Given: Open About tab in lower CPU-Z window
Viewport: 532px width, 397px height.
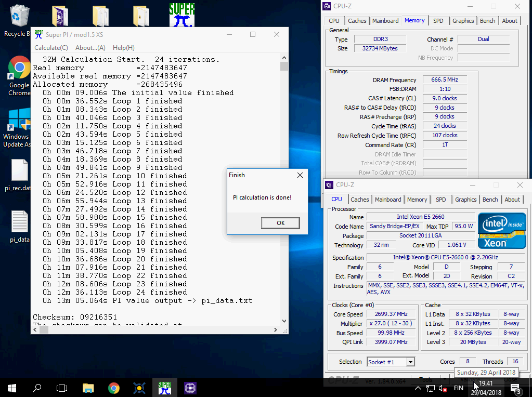Looking at the screenshot, I should 512,200.
